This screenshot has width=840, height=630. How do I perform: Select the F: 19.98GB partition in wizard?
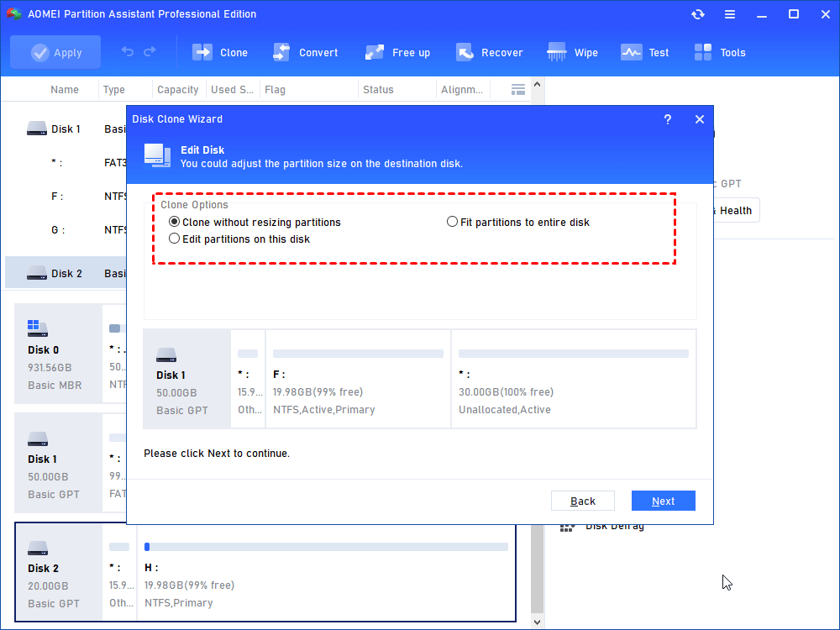tap(359, 379)
